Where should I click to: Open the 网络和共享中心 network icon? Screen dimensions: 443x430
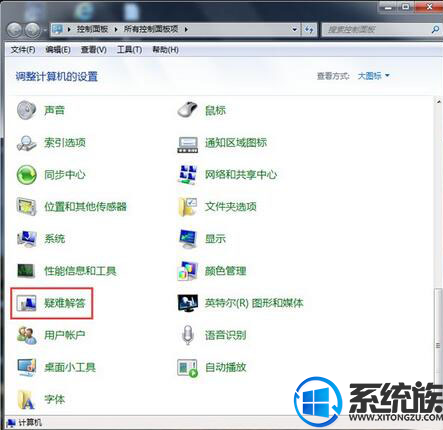click(187, 175)
